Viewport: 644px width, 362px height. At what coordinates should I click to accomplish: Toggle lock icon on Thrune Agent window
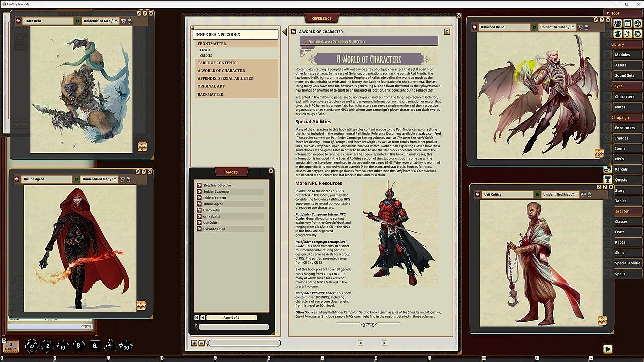[129, 179]
